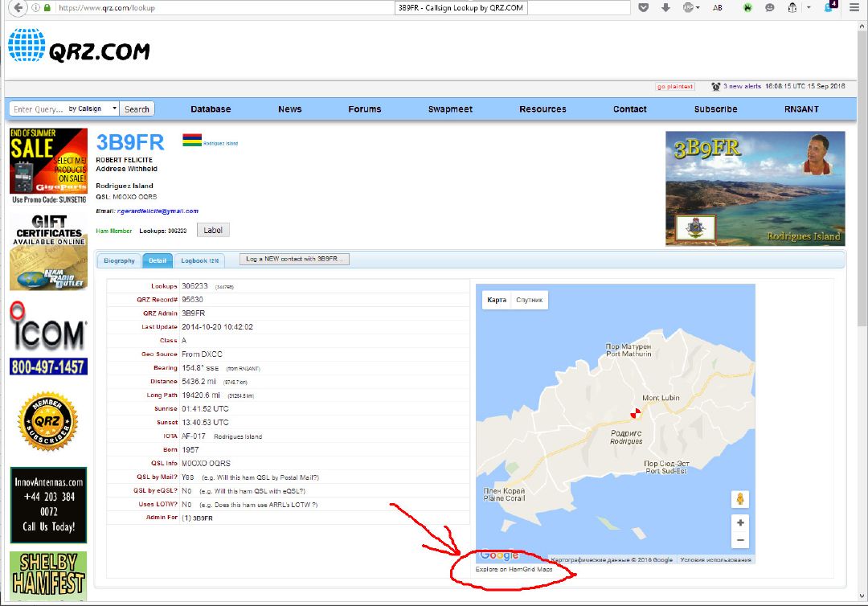Click the map terms 'Условия использования' link
The width and height of the screenshot is (868, 606).
tap(715, 560)
